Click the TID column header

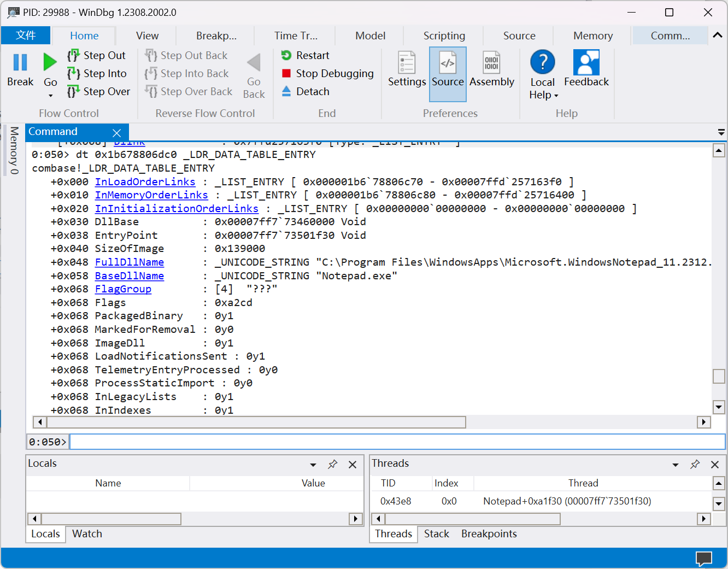[x=388, y=483]
